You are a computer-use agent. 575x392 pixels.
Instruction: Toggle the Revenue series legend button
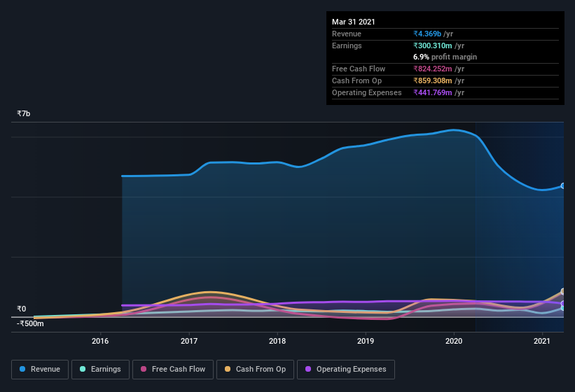coord(40,370)
